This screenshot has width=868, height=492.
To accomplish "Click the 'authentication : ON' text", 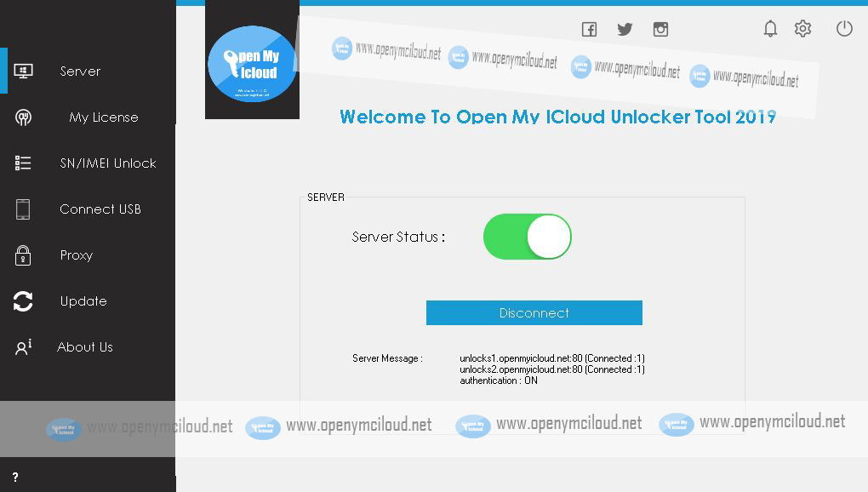I will click(498, 380).
